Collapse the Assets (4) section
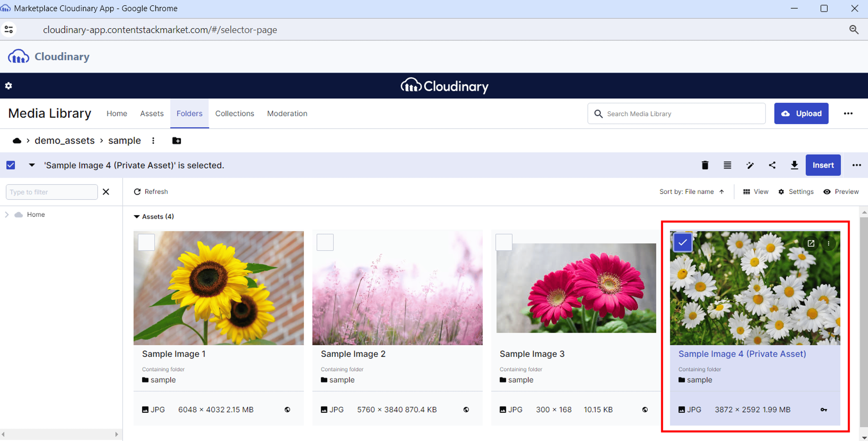This screenshot has width=868, height=441. pos(137,217)
